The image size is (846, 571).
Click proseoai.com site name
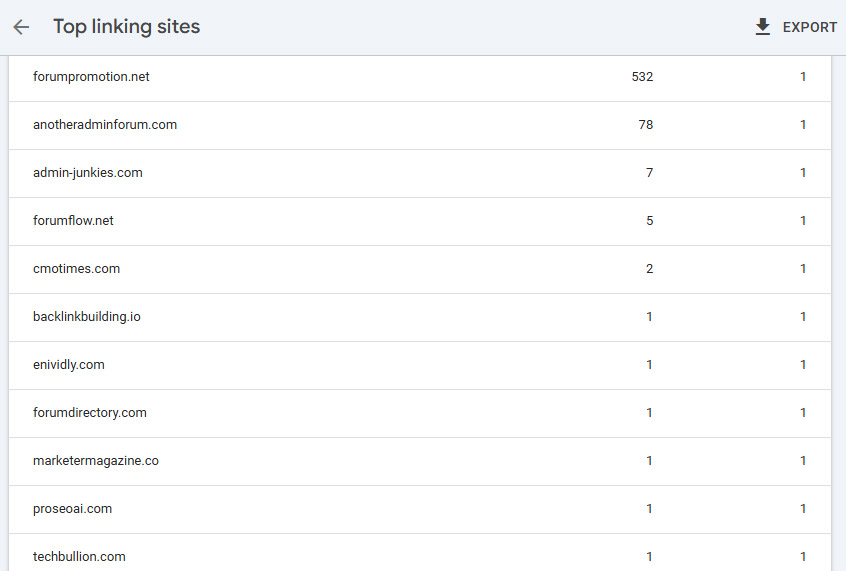tap(72, 509)
